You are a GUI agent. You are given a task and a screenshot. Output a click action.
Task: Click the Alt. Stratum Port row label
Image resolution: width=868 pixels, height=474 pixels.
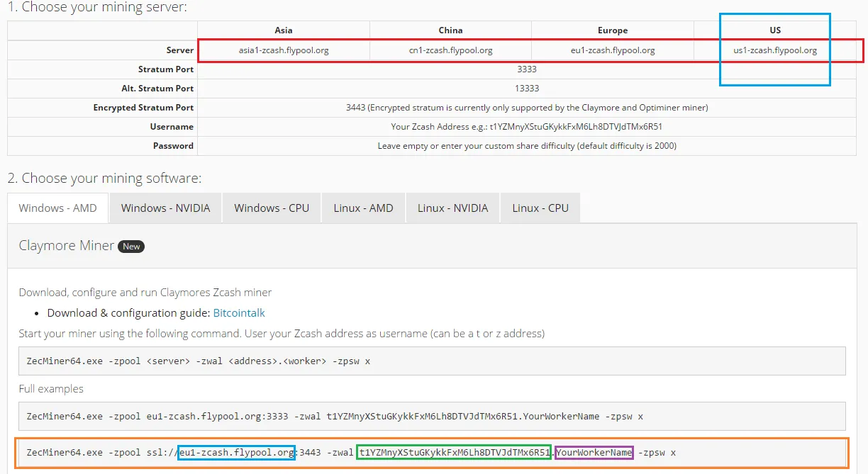point(157,89)
